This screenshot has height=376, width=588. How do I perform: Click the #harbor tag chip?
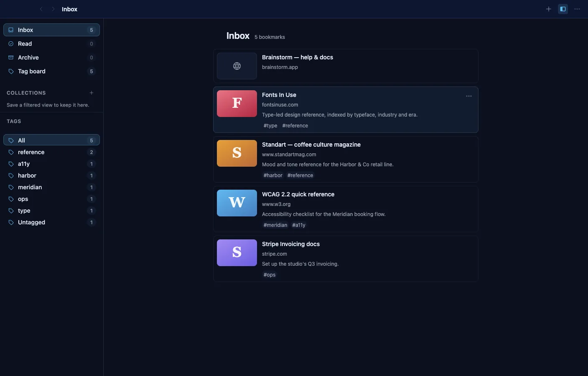[273, 175]
